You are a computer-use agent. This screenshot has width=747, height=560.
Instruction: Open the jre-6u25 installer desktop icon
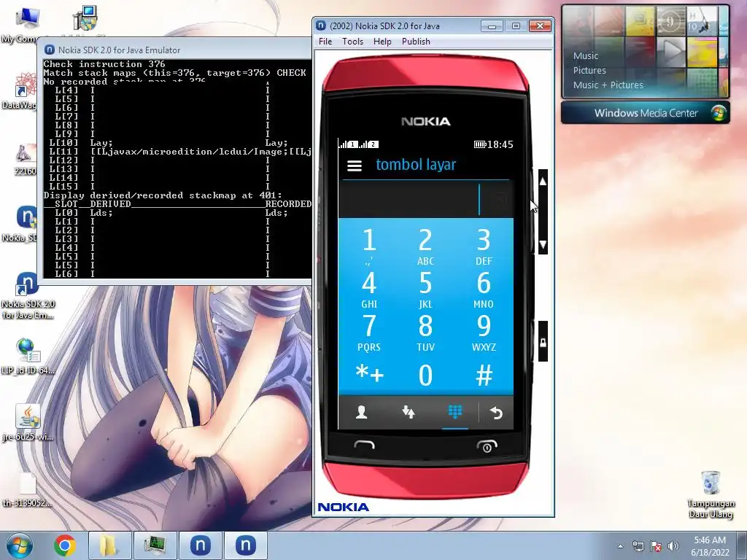pos(28,423)
